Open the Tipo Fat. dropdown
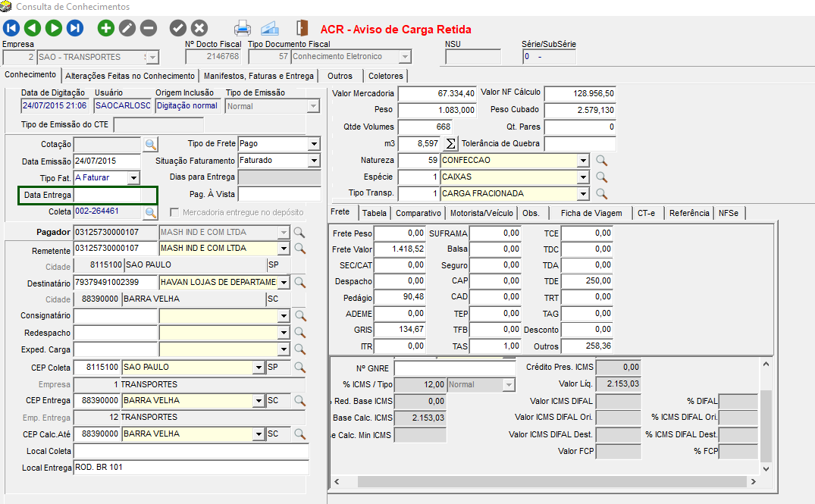Image resolution: width=815 pixels, height=504 pixels. click(133, 178)
